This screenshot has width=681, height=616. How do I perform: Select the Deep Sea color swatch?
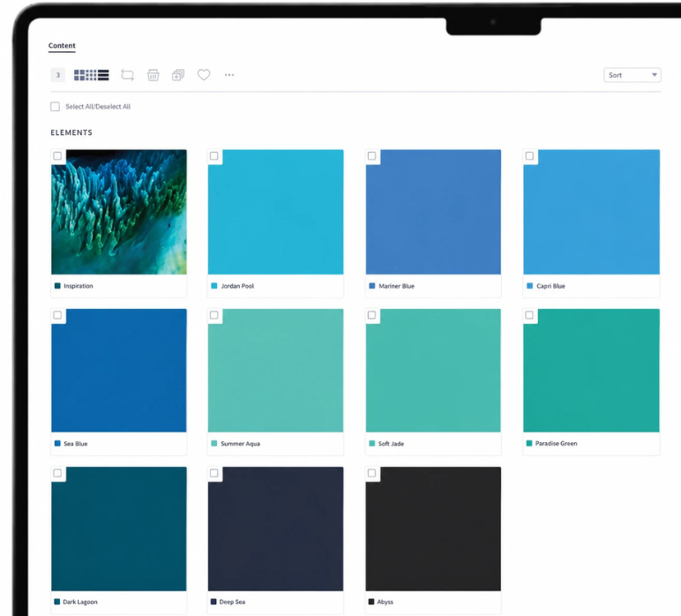pos(276,529)
